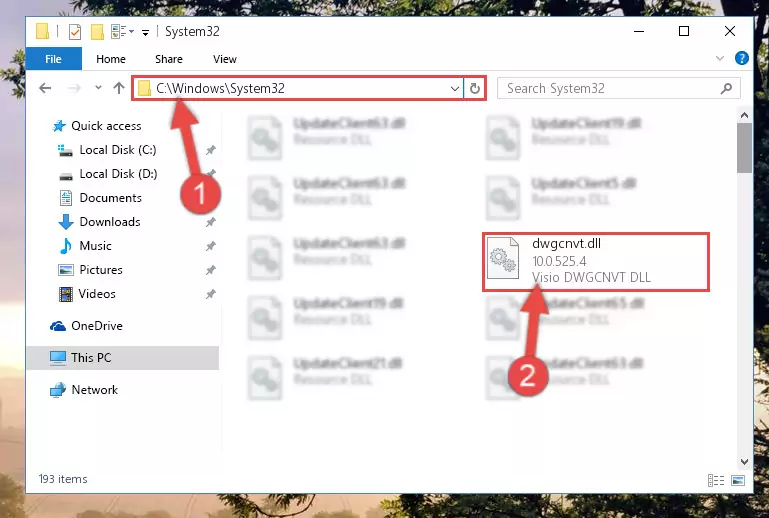
Task: Click the pin icon next to Pictures
Action: (210, 270)
